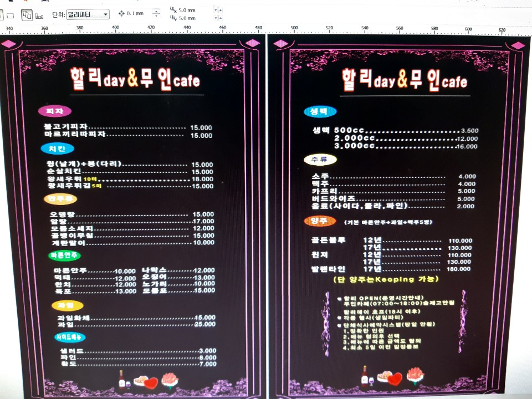Image resolution: width=532 pixels, height=399 pixels.
Task: Click the 샐러드 side menu text
Action: [72, 351]
